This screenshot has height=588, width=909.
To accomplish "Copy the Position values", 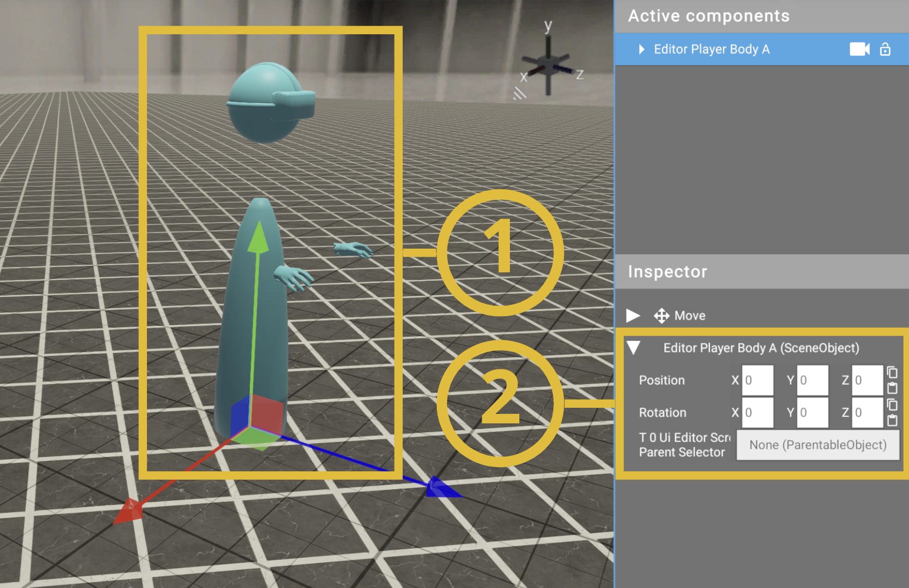I will [892, 373].
